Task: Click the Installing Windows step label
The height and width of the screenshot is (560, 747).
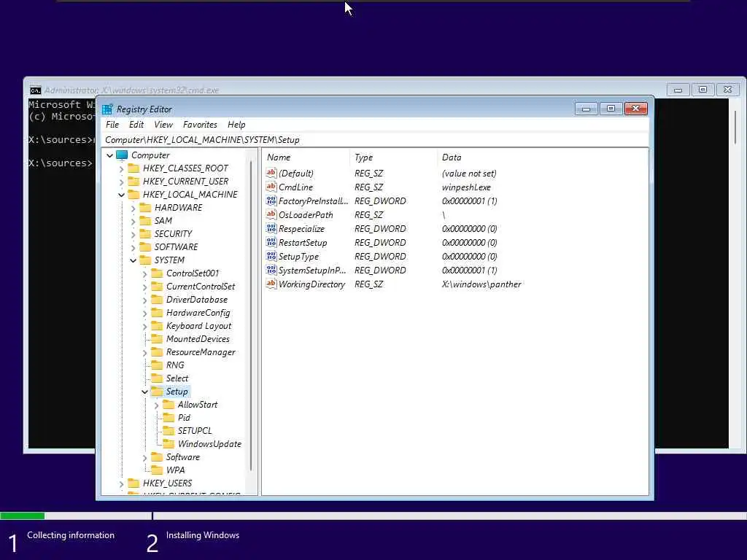Action: coord(203,535)
